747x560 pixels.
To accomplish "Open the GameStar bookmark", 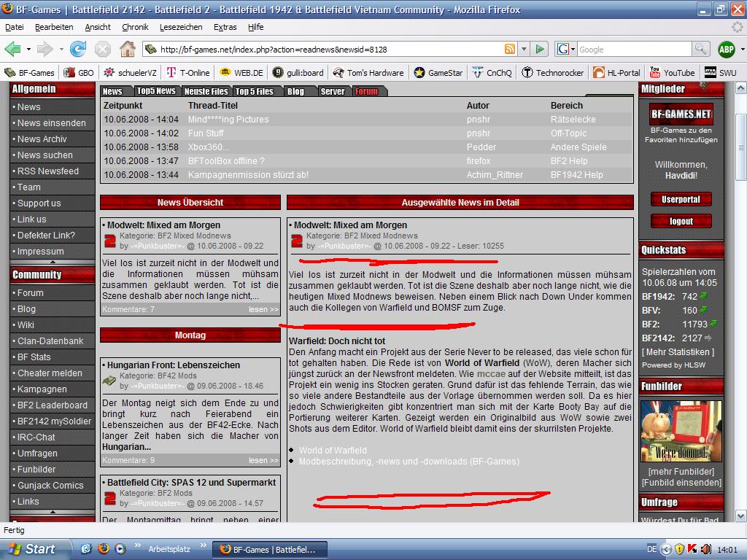I will [438, 72].
